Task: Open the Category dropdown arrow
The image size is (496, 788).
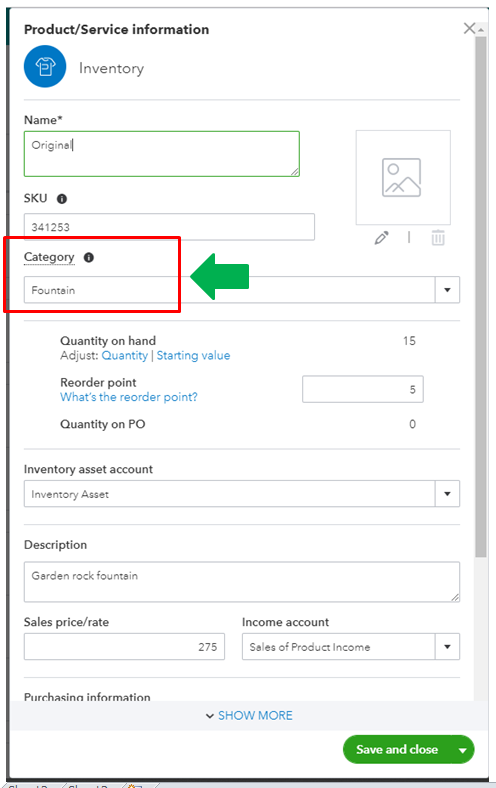Action: coord(447,290)
